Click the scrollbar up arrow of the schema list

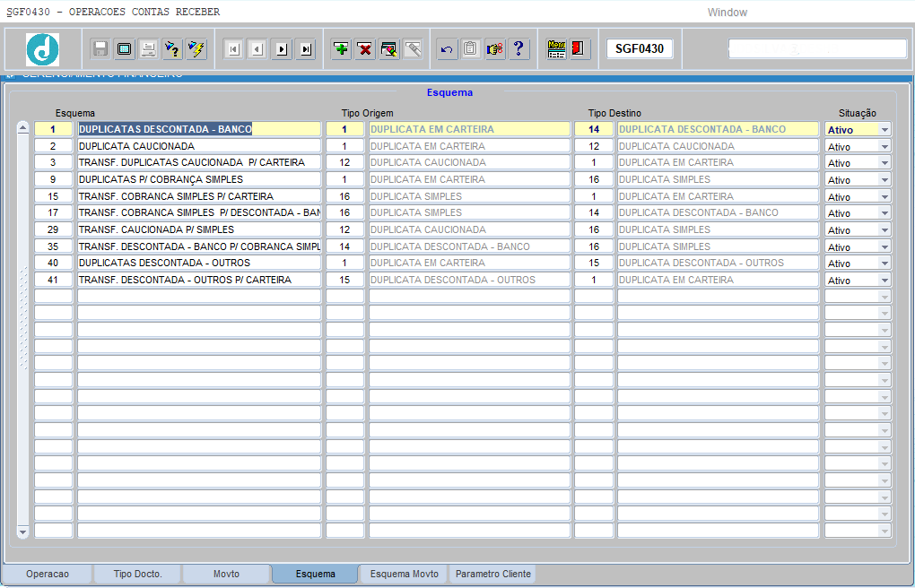(x=22, y=128)
